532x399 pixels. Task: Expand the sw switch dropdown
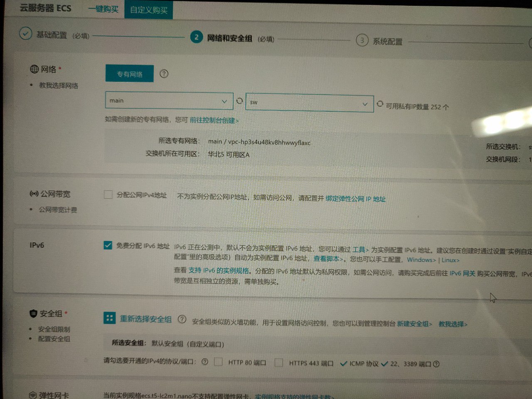[309, 103]
